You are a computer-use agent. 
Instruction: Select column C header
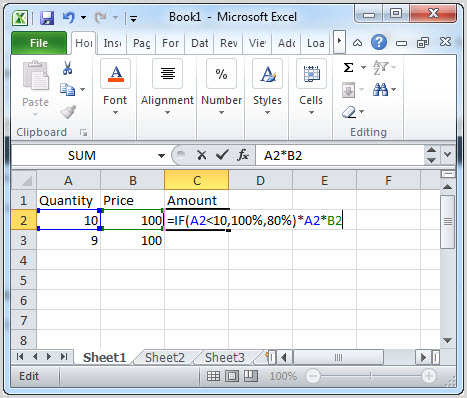(x=197, y=180)
